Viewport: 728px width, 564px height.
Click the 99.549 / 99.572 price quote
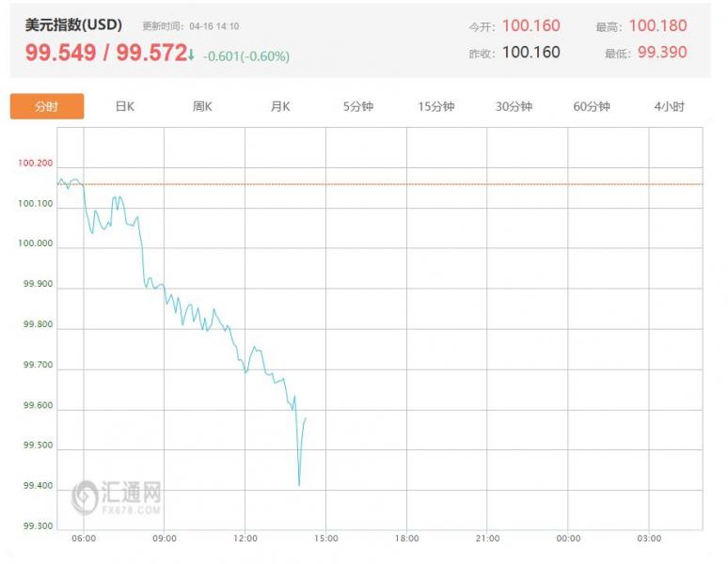(x=106, y=53)
